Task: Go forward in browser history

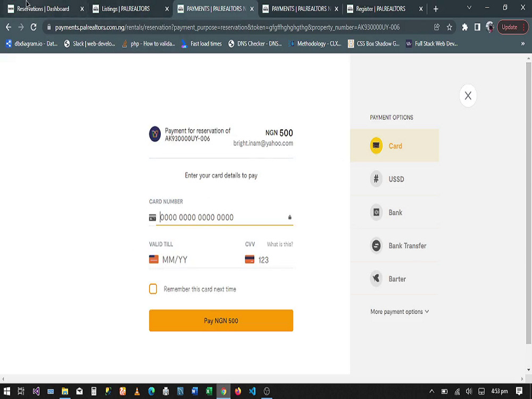Action: (x=21, y=27)
